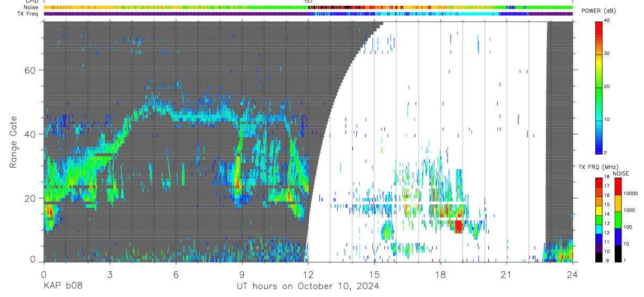The width and height of the screenshot is (644, 297).
Task: Click the 18 hour tick on UT axis
Action: point(441,274)
